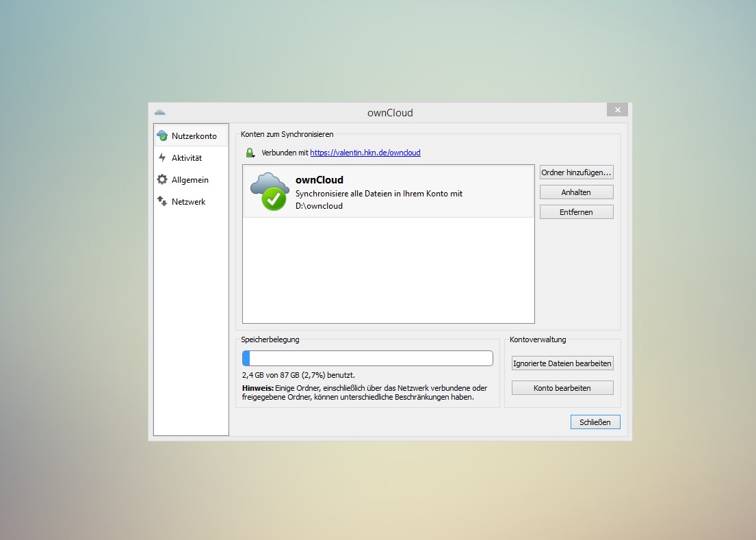
Task: Click Ignorierte Dateien bearbeiten button
Action: tap(562, 363)
